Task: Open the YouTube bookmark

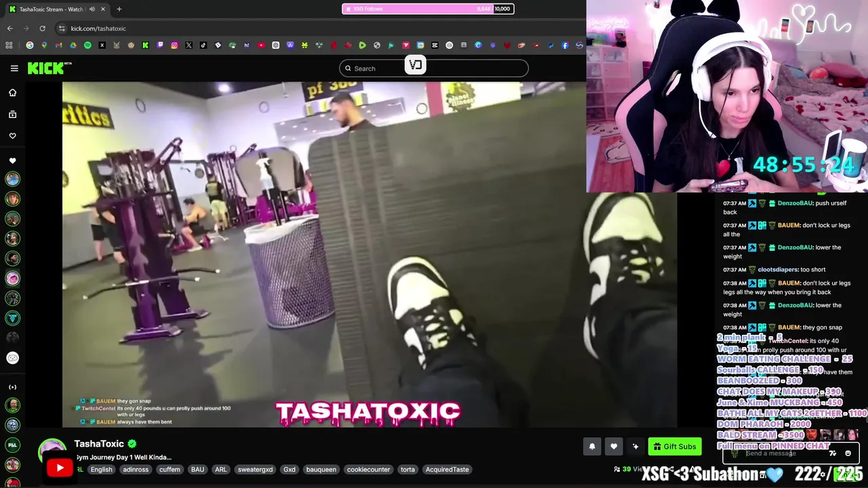Action: pos(261,45)
